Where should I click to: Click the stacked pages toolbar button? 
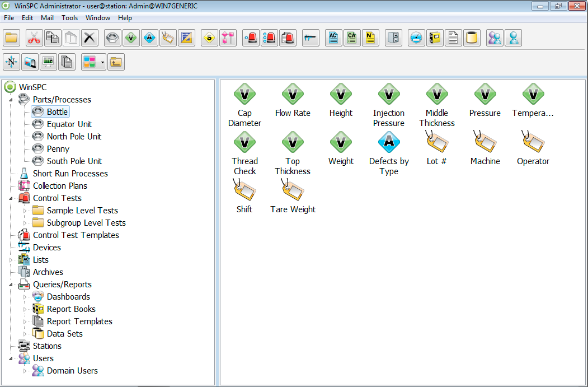(67, 62)
